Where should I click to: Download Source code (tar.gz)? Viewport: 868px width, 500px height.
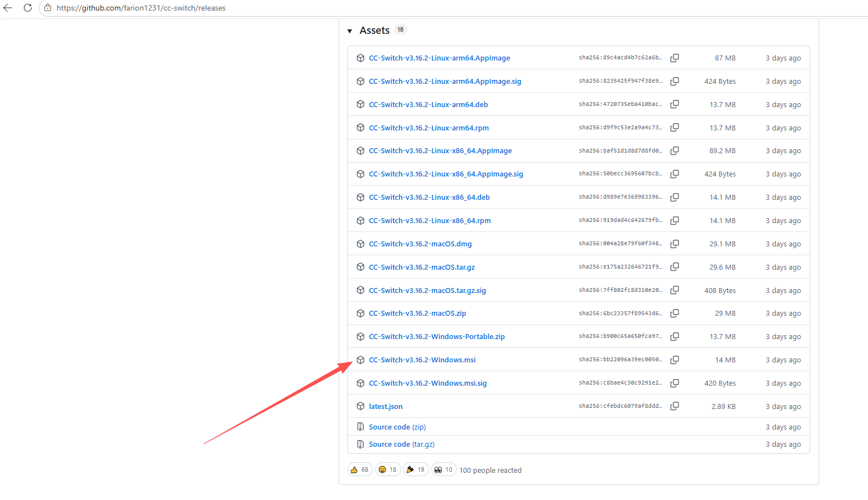pyautogui.click(x=402, y=445)
